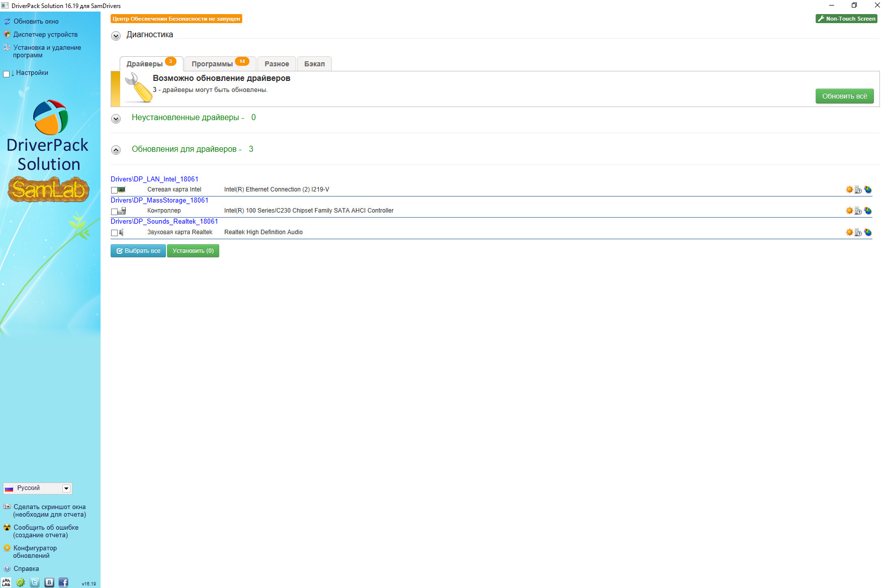Expand the Неустановленные драйверы section
This screenshot has width=890, height=588.
(116, 119)
